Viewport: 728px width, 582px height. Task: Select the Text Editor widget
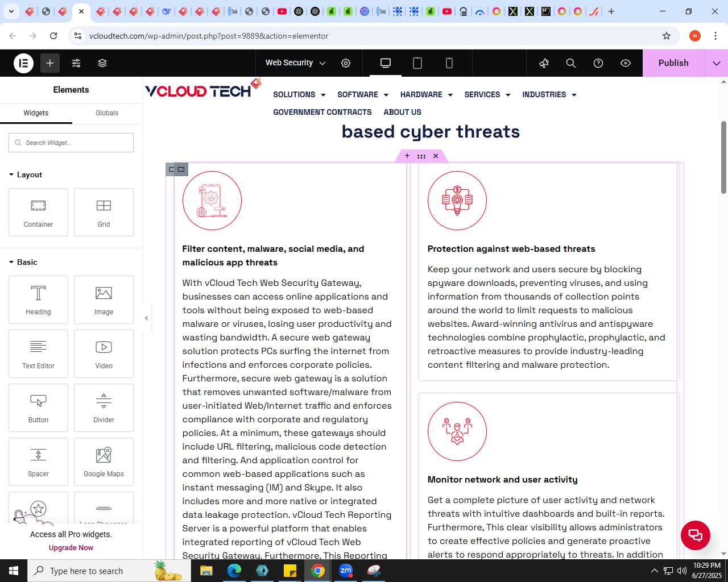tap(38, 354)
